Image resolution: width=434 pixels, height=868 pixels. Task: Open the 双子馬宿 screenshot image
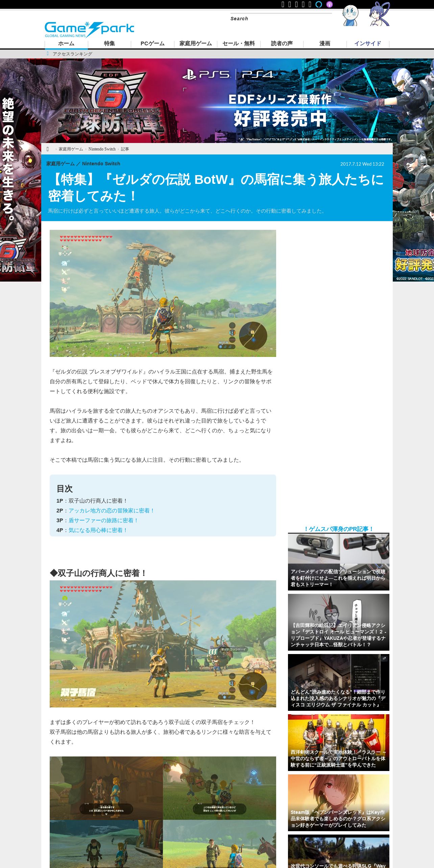point(163,644)
